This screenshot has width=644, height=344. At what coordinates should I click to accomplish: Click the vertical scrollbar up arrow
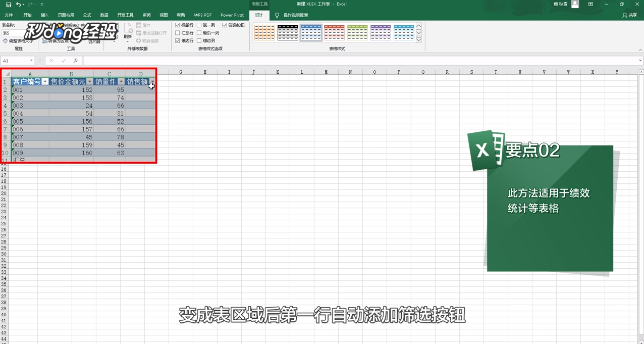click(x=641, y=72)
